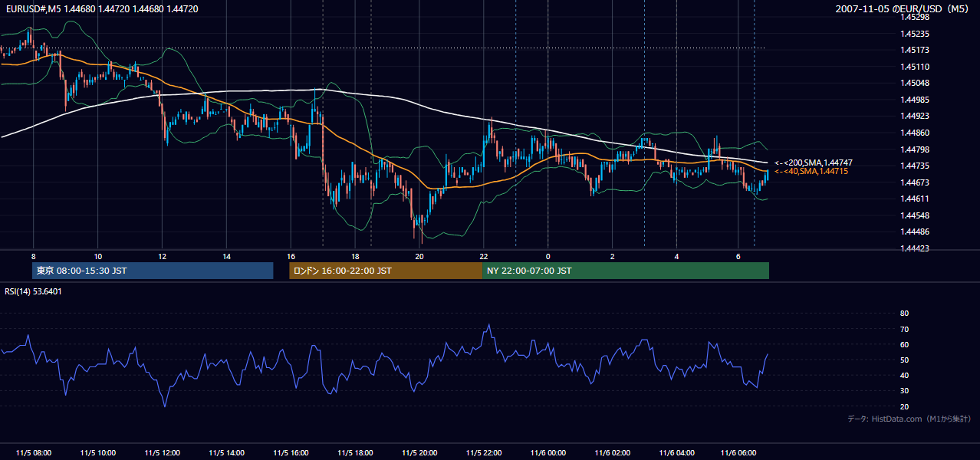Click RSI scale level 20
This screenshot has width=980, height=460.
coord(904,406)
